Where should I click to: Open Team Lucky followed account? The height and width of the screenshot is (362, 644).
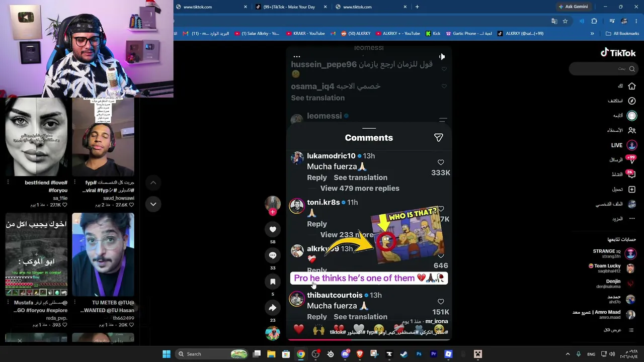pos(612,268)
